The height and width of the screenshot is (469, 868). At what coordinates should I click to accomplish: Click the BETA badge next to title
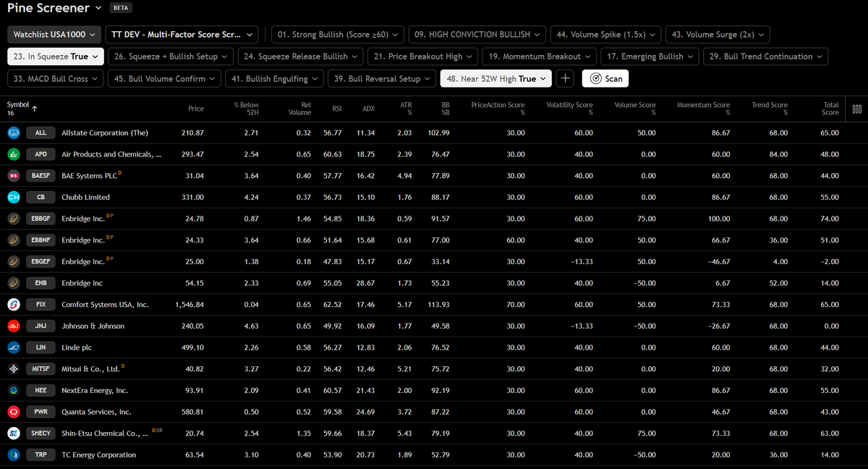pos(120,9)
